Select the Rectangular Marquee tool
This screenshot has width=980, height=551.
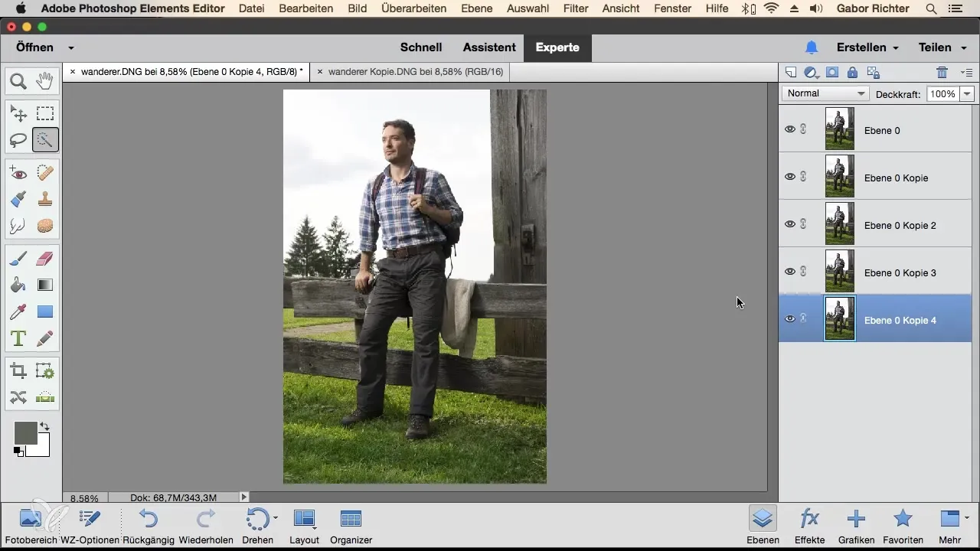(x=45, y=114)
